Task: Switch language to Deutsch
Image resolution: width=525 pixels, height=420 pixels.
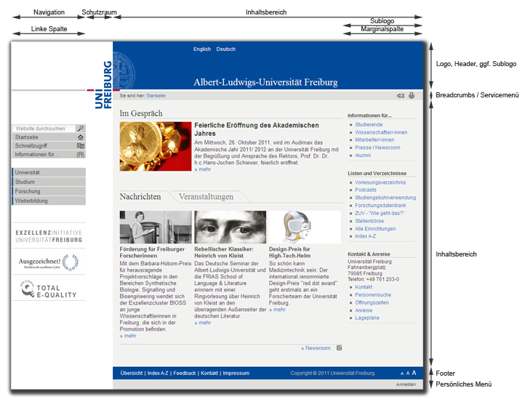Action: [x=226, y=49]
